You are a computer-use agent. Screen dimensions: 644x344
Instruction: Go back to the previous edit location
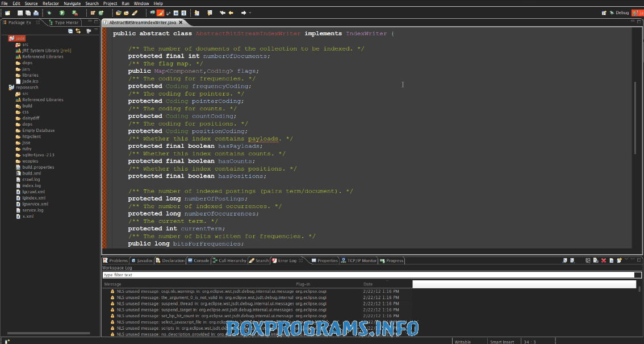click(x=222, y=13)
